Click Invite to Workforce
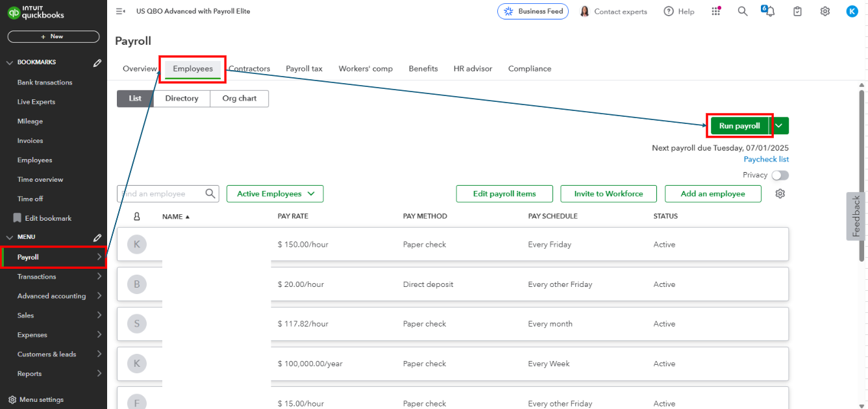This screenshot has height=409, width=868. point(608,193)
